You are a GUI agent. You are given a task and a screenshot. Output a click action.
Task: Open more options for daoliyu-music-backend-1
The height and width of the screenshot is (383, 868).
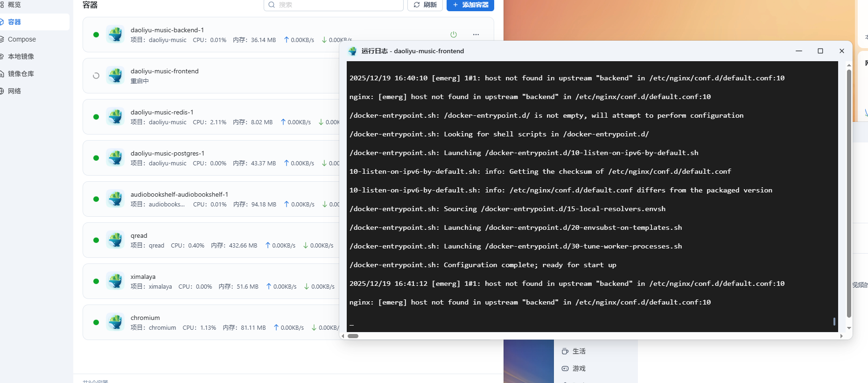pyautogui.click(x=476, y=35)
